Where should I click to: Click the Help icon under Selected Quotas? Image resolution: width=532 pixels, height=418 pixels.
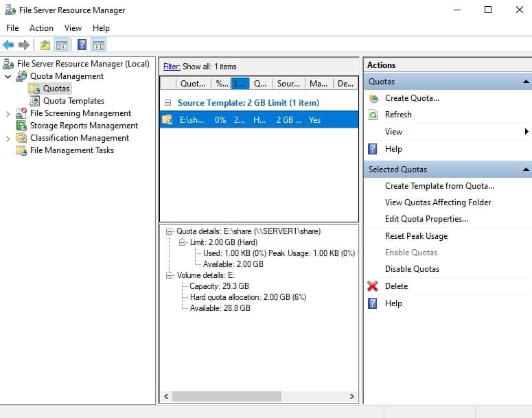tap(373, 303)
